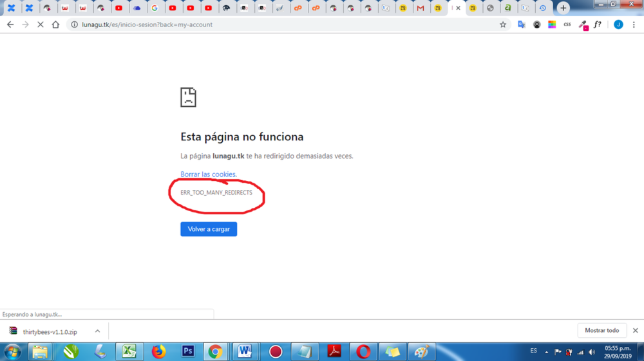Viewport: 644px width, 361px height.
Task: Launch Firefox from the taskbar
Action: click(x=158, y=351)
